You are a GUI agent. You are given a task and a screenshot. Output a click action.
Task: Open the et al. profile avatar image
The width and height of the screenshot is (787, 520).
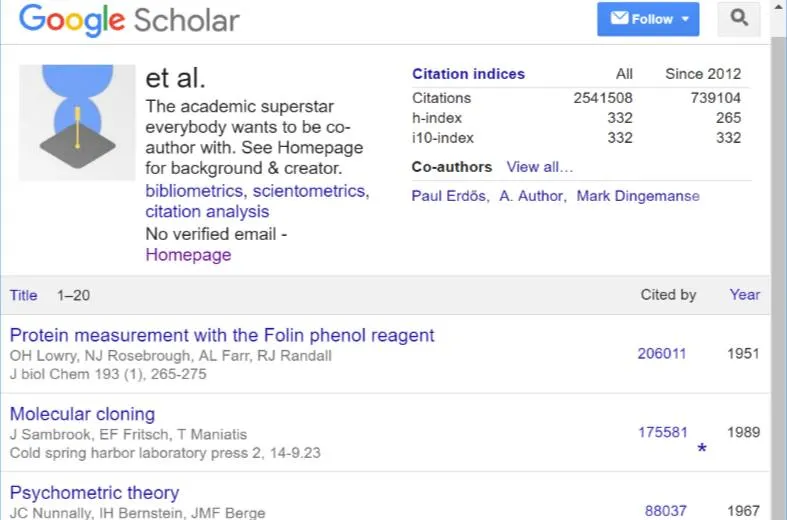77,122
